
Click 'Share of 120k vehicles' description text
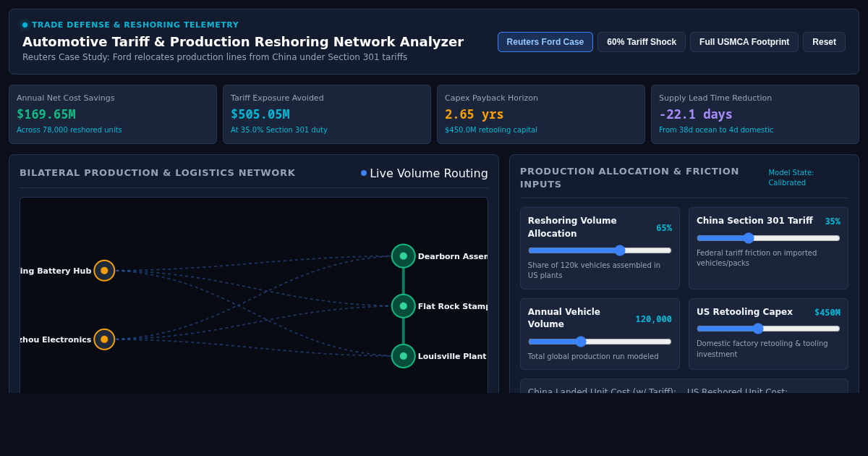coord(594,270)
